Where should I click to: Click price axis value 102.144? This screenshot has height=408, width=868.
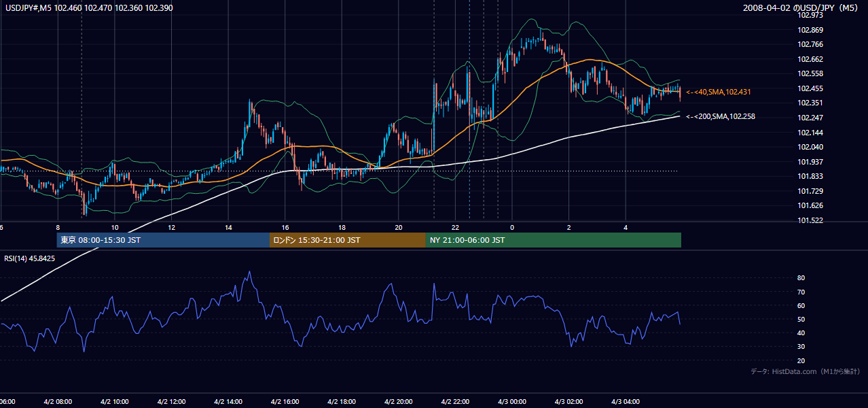pos(812,133)
